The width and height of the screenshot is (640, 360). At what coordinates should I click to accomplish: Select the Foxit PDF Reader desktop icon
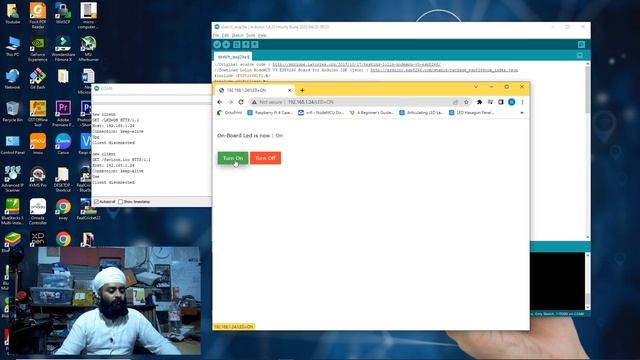pyautogui.click(x=38, y=15)
